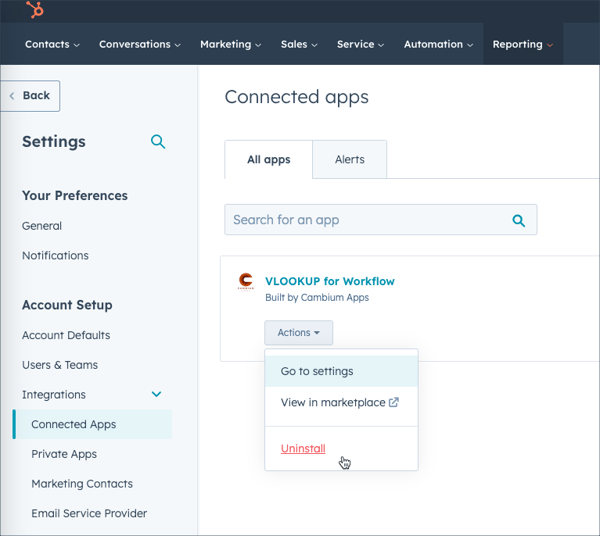This screenshot has width=600, height=536.
Task: Toggle the Actions dropdown button
Action: (x=298, y=332)
